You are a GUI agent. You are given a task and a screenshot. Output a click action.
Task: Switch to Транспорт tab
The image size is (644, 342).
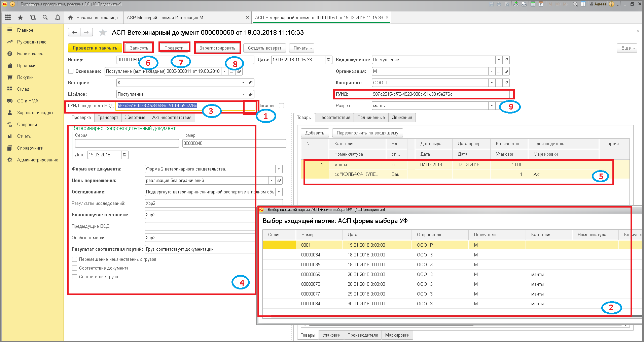108,118
